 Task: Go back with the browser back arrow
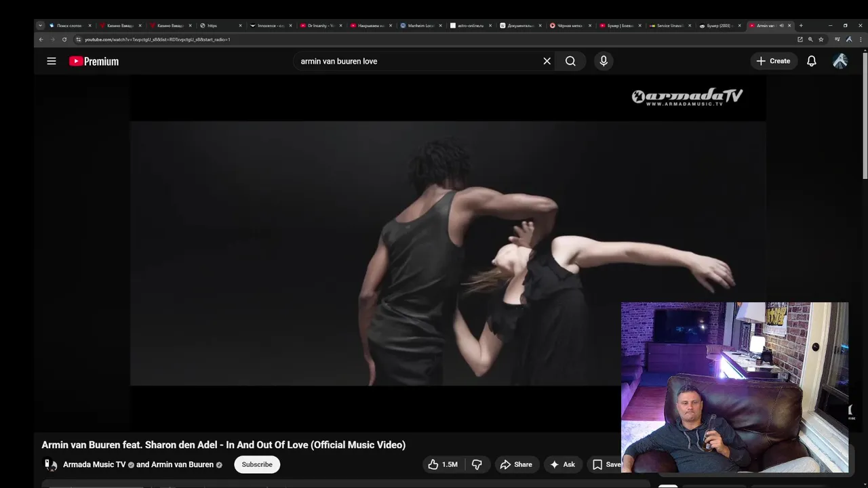pos(41,39)
